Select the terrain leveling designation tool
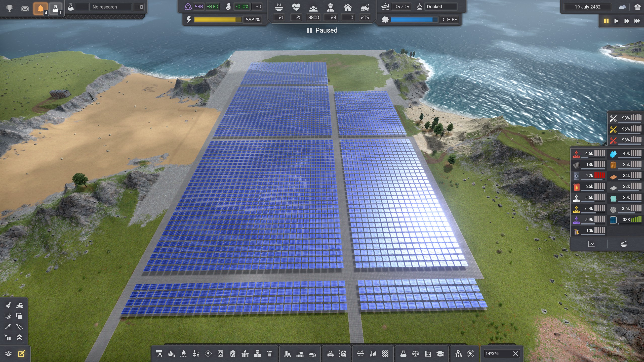The width and height of the screenshot is (644, 362). pyautogui.click(x=360, y=354)
